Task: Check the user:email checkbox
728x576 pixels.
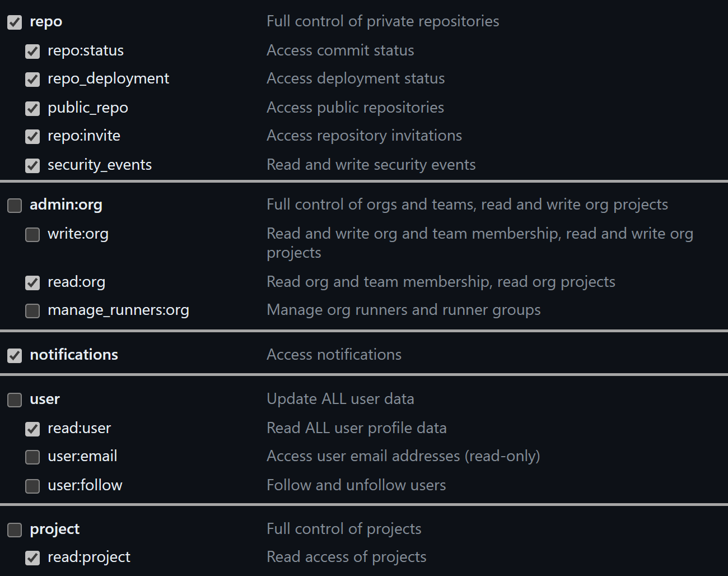Action: coord(32,457)
